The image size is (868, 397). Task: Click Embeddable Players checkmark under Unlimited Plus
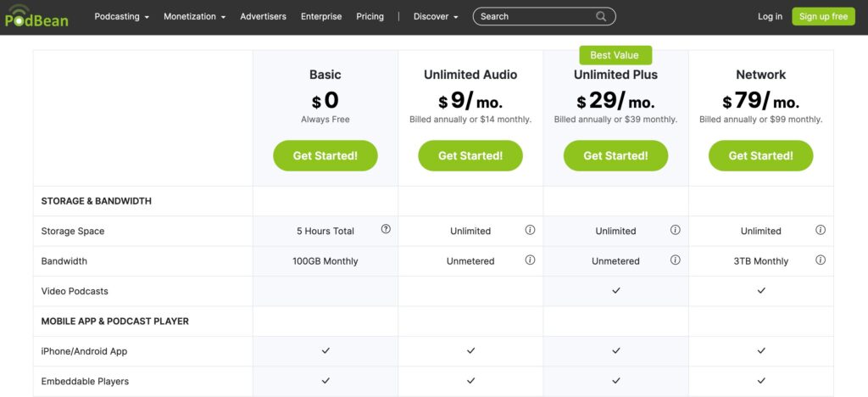click(x=615, y=380)
